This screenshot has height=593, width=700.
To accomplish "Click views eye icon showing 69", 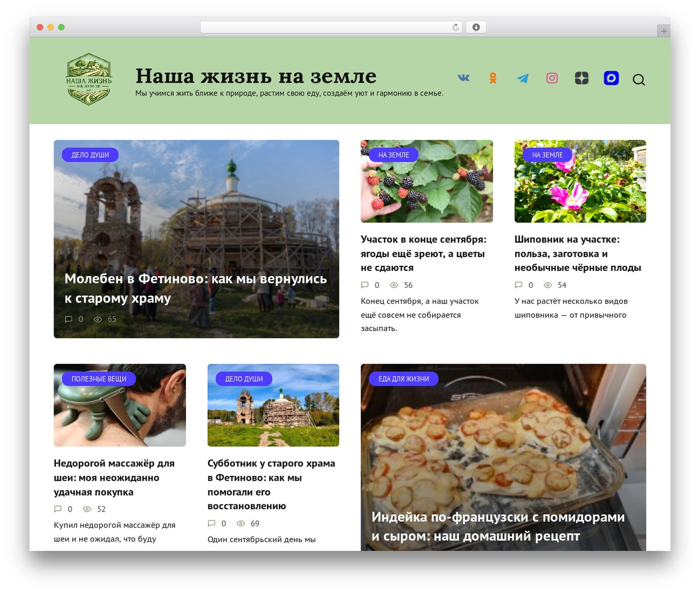I will 241,524.
